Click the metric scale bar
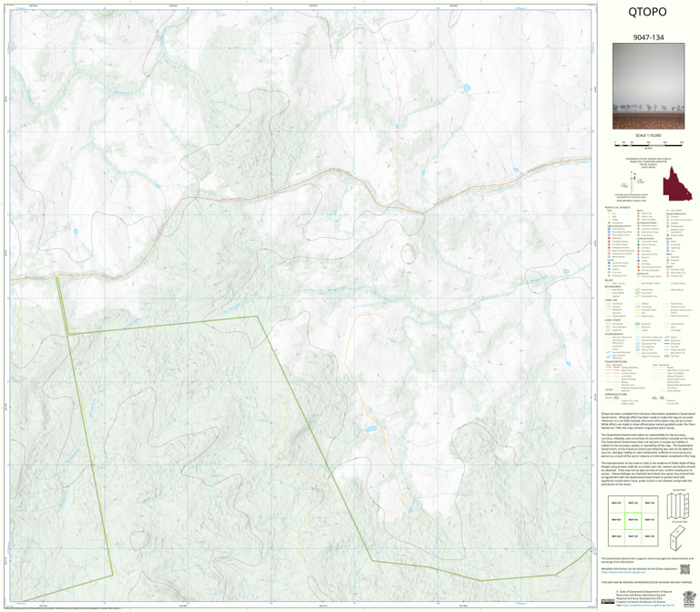Screen dimensions: 700x612 (x=648, y=144)
